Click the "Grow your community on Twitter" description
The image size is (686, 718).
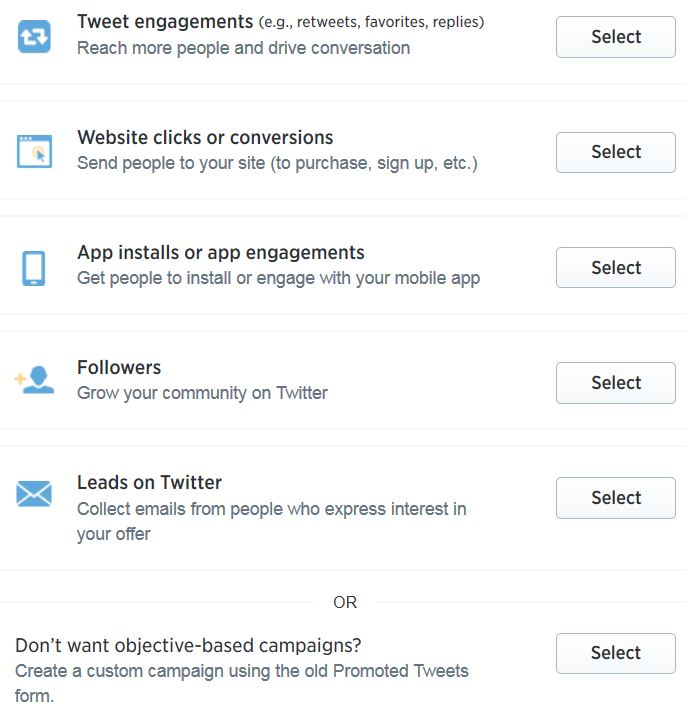pos(202,393)
